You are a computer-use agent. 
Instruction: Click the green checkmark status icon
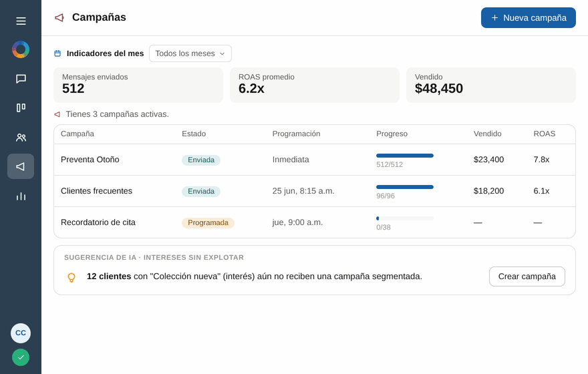21,357
